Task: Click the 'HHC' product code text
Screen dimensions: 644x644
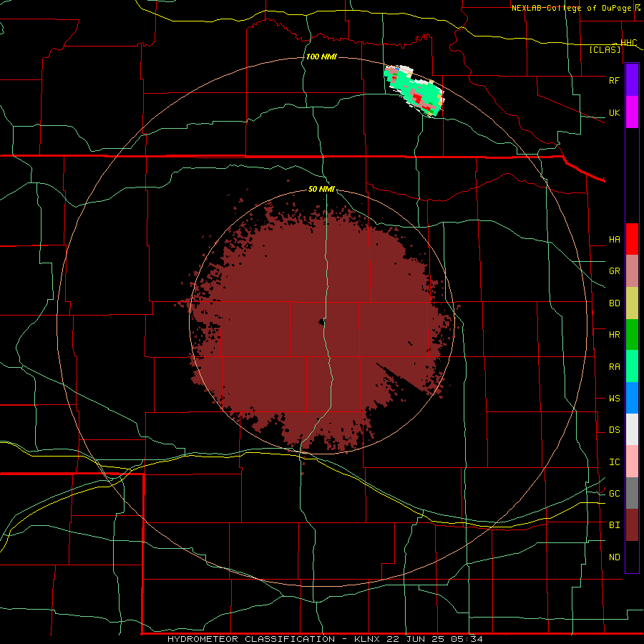Action: pyautogui.click(x=628, y=43)
